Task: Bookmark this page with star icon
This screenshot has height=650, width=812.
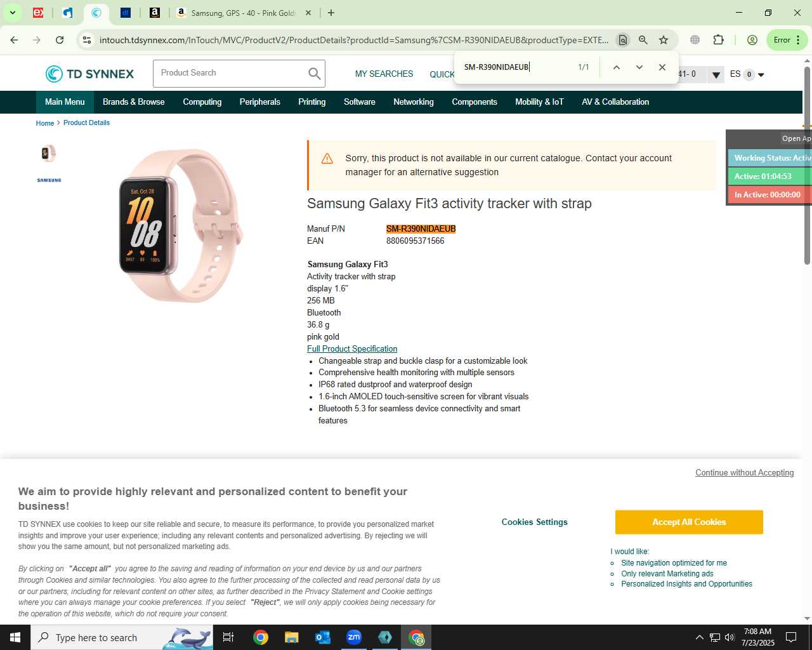Action: pyautogui.click(x=664, y=40)
